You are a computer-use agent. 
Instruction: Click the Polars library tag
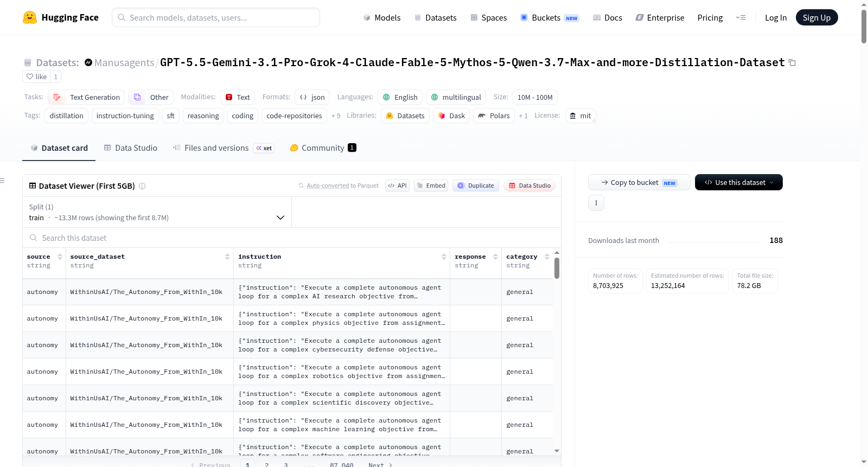tap(494, 116)
